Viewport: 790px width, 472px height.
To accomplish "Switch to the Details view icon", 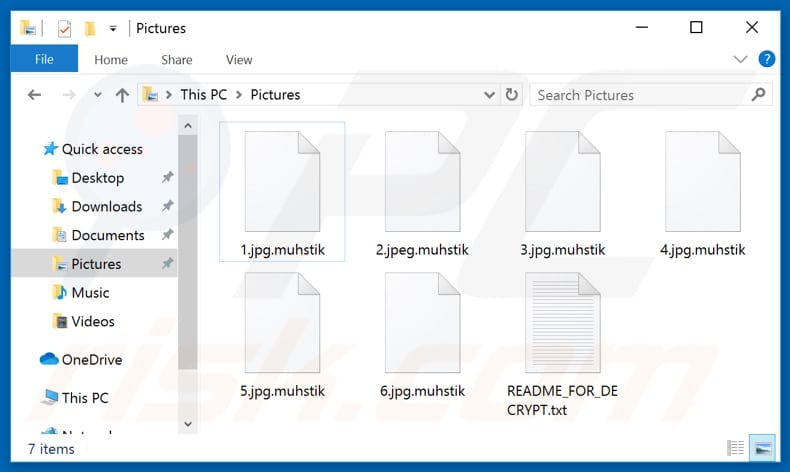I will (736, 448).
